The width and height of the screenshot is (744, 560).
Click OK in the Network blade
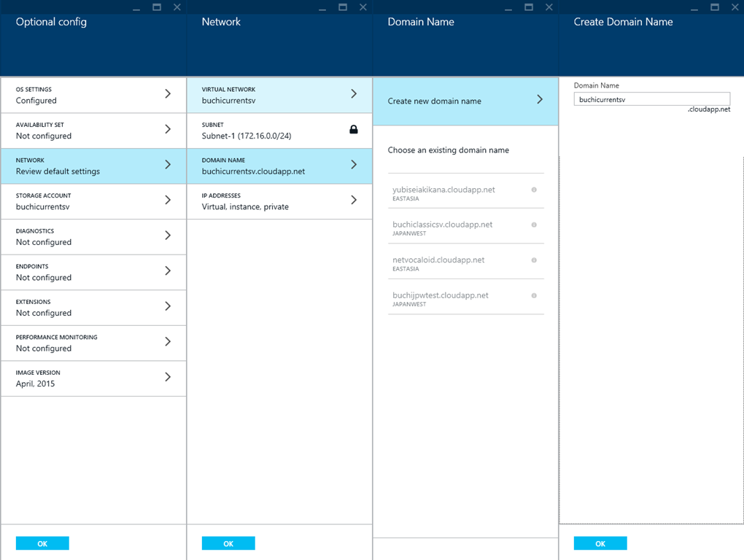228,543
